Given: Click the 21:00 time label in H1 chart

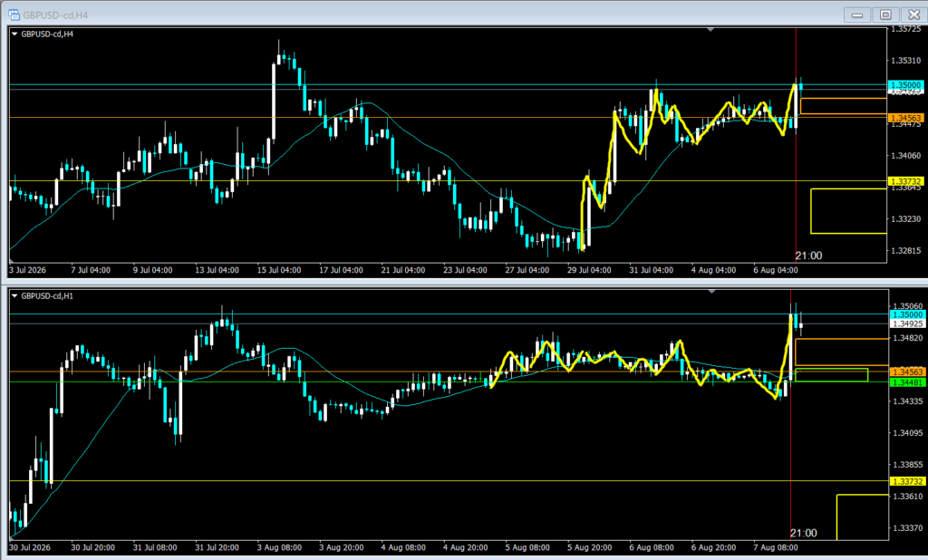Looking at the screenshot, I should [803, 534].
